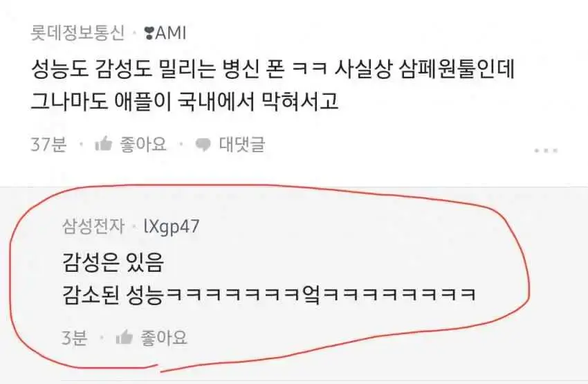Image resolution: width=588 pixels, height=384 pixels.
Task: Open the 삼성전자 company label
Action: (x=93, y=226)
